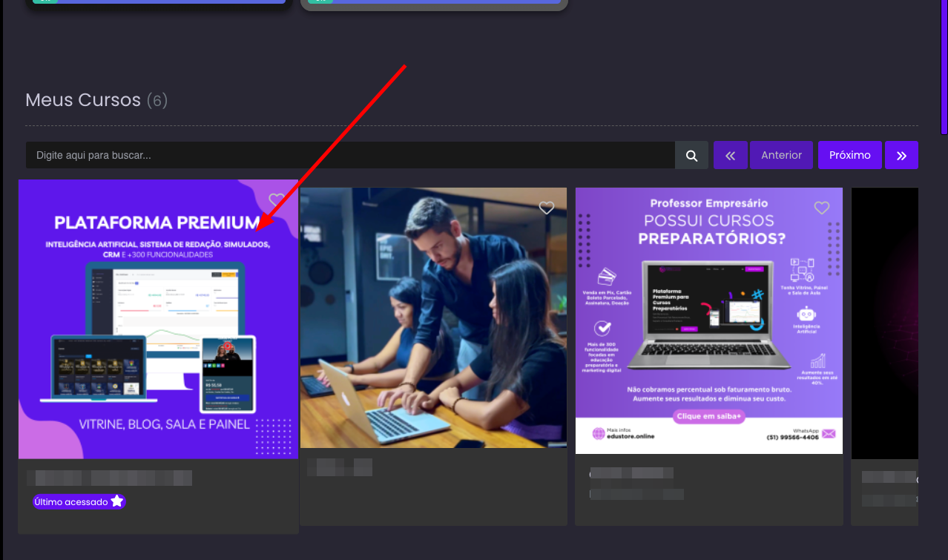Jump to first page with double-left chevron

pyautogui.click(x=730, y=155)
